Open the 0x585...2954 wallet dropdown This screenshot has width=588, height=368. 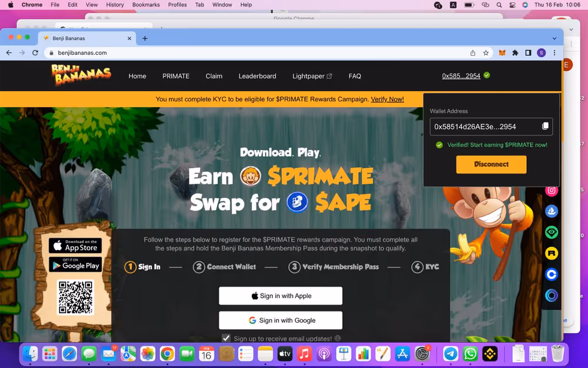point(461,76)
